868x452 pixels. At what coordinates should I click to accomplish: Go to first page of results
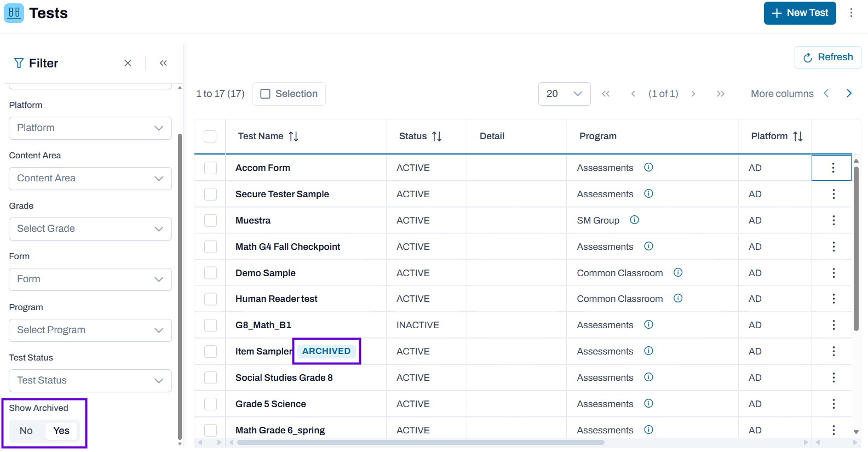point(606,94)
